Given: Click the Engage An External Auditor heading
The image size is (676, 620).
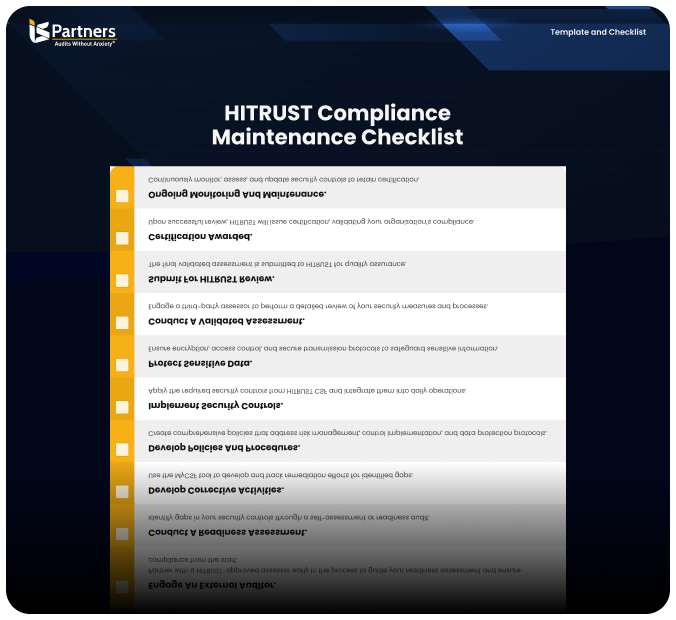Looking at the screenshot, I should [x=212, y=585].
